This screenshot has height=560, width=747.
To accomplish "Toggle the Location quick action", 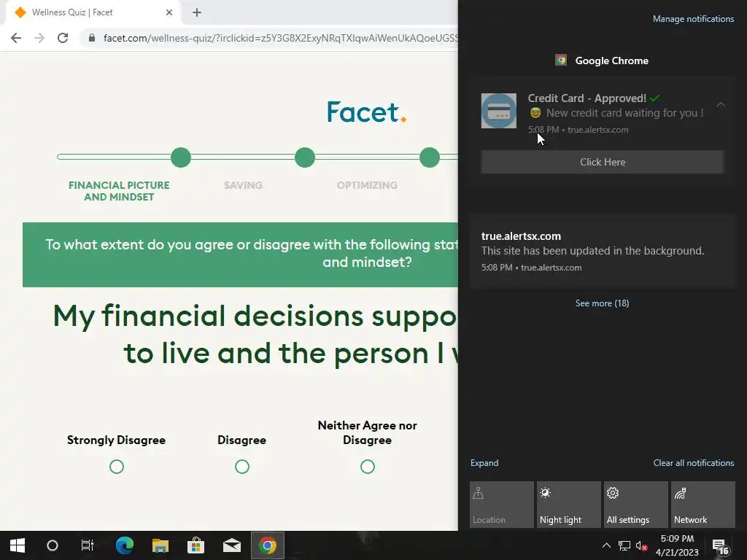I will coord(502,505).
